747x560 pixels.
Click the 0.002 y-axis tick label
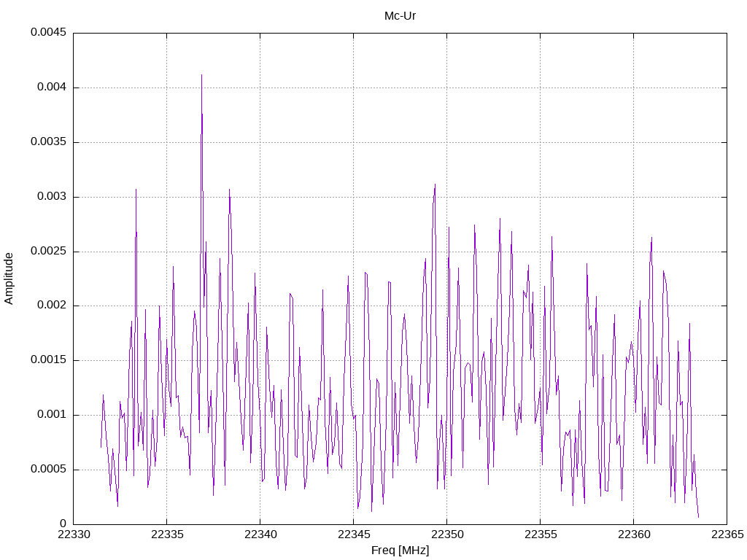click(52, 306)
